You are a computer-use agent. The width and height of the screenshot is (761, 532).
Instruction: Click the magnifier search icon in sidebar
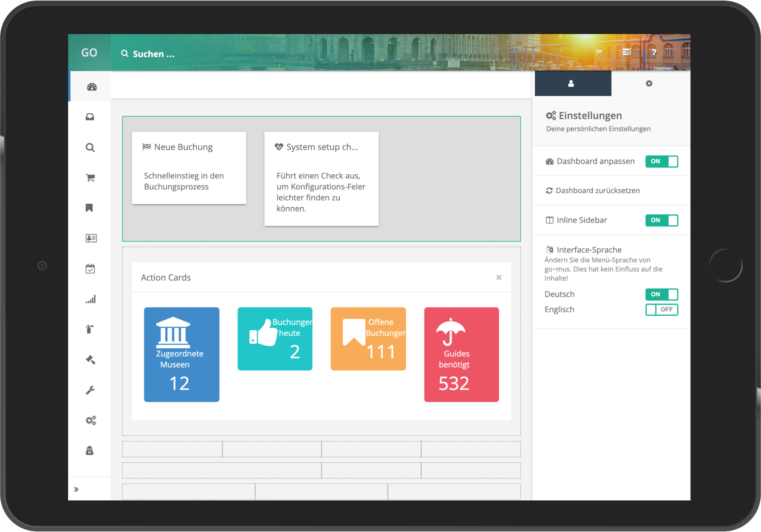click(90, 147)
